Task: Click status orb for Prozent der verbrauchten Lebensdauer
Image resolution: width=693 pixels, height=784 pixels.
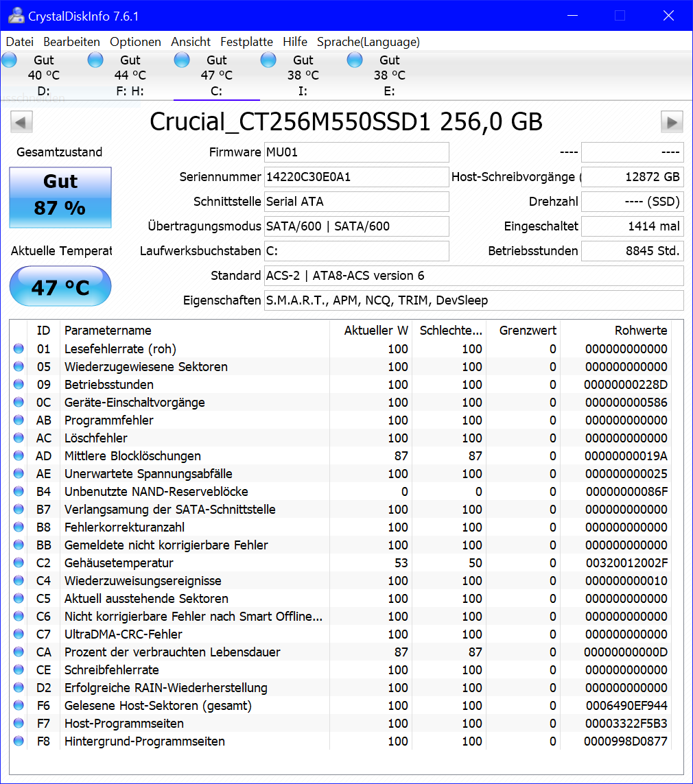Action: click(x=19, y=652)
